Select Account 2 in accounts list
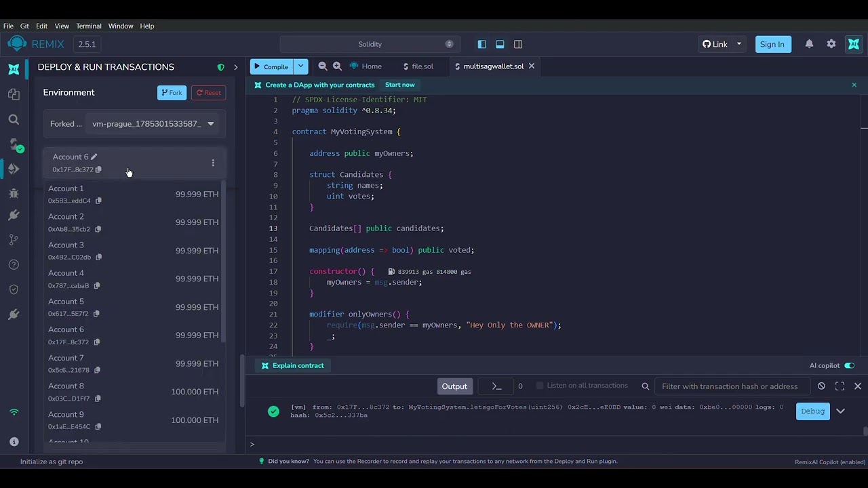Image resolution: width=868 pixels, height=488 pixels. 133,222
